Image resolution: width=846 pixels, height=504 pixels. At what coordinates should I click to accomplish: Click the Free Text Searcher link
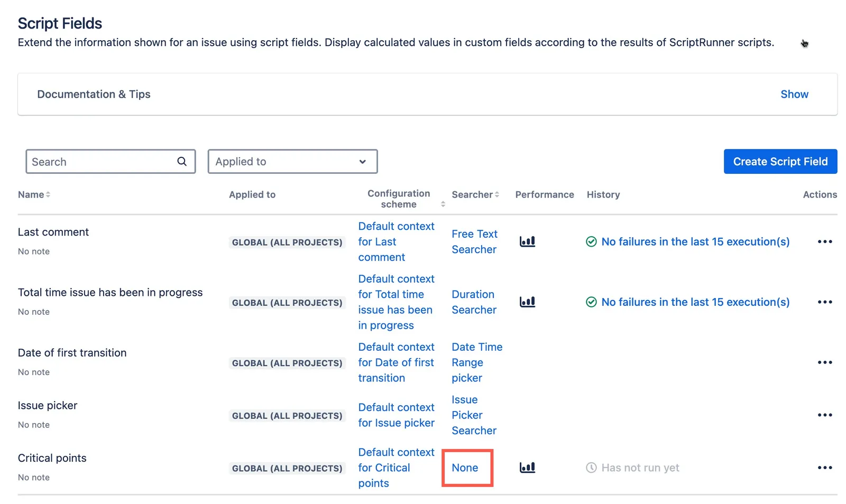tap(474, 241)
